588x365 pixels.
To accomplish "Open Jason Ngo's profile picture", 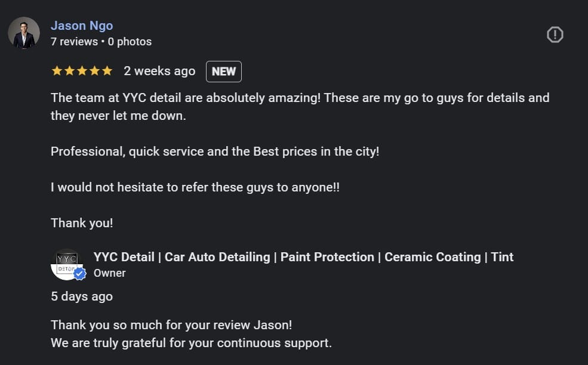I will pos(24,33).
